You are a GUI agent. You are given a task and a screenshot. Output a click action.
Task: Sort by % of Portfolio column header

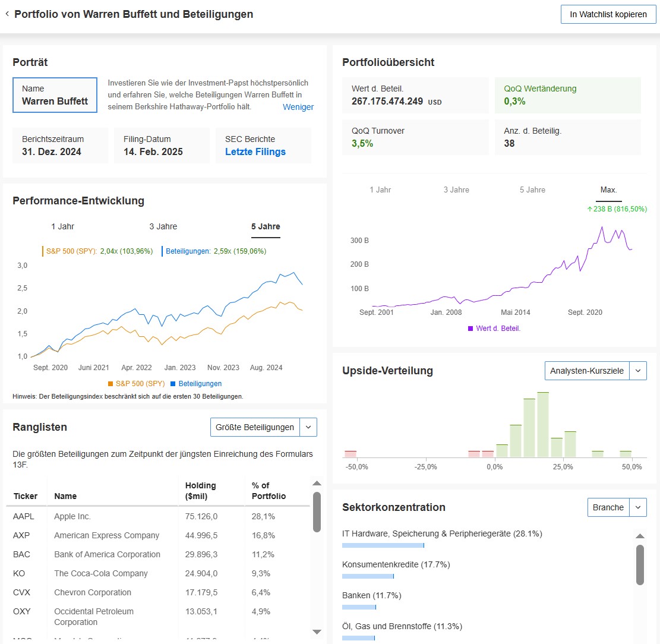[x=269, y=491]
